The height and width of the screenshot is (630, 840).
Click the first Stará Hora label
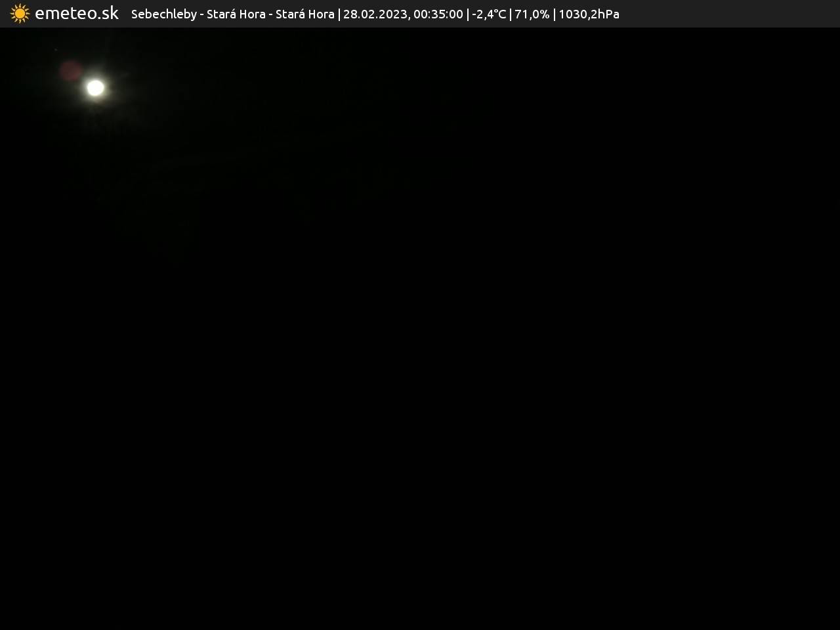[236, 14]
